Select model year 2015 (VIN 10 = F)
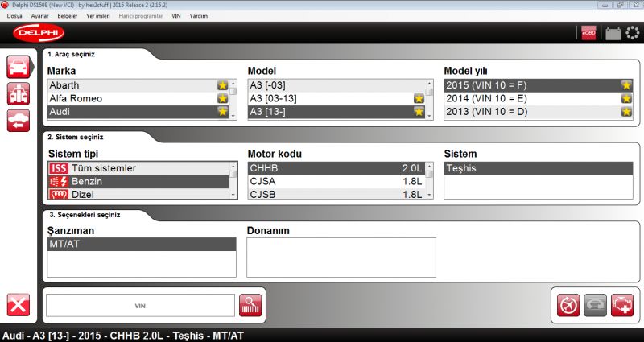This screenshot has width=644, height=342. tap(539, 85)
